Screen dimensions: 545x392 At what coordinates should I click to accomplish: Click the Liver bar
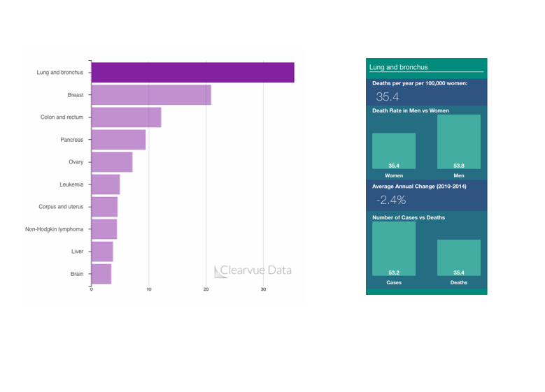pyautogui.click(x=101, y=252)
